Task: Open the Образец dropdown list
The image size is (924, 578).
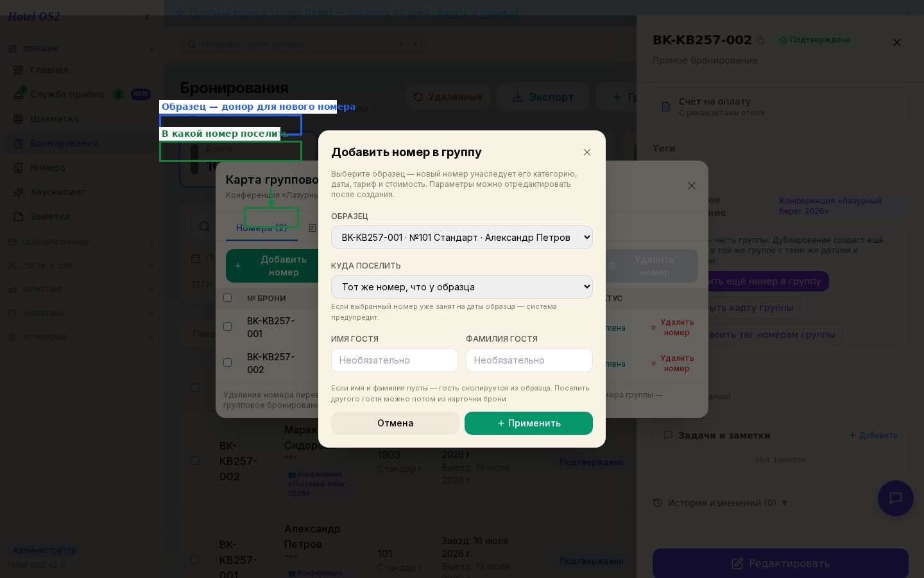Action: 462,237
